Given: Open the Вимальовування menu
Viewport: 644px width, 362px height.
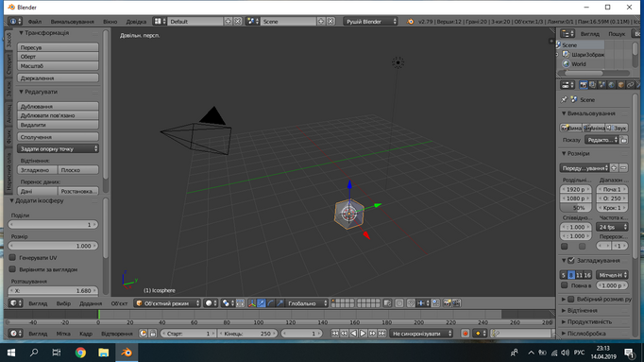Looking at the screenshot, I should pyautogui.click(x=73, y=22).
